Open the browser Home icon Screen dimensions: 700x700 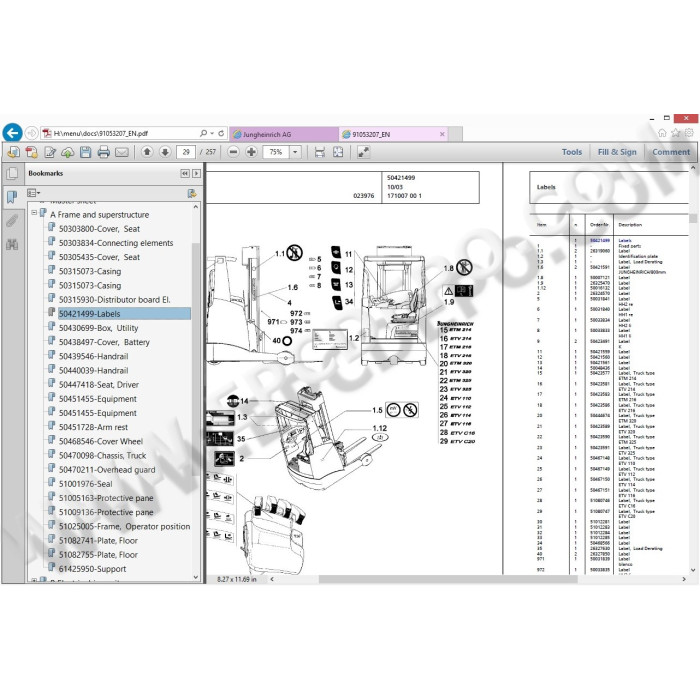(662, 133)
